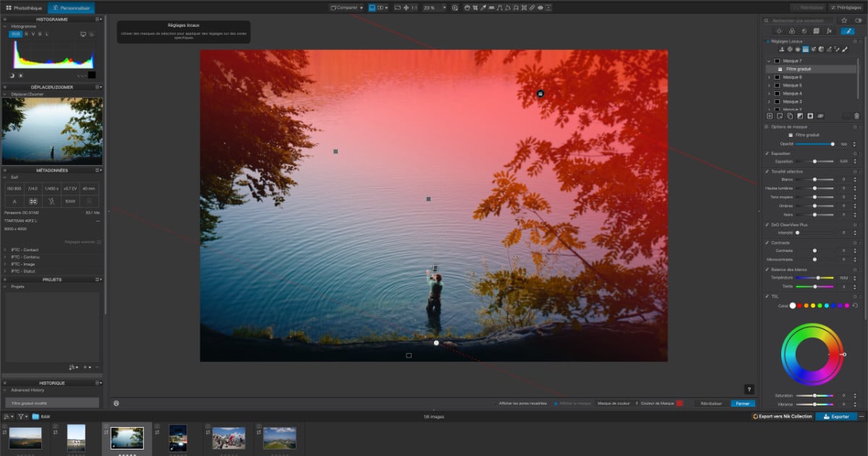Select the horizon tool

click(491, 7)
